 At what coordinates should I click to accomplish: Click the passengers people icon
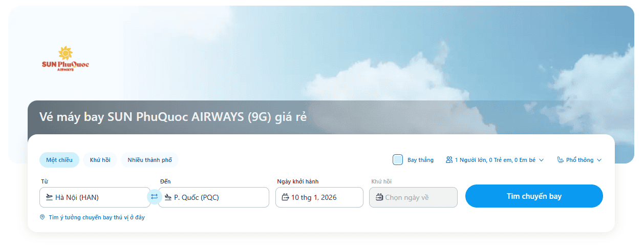point(449,160)
